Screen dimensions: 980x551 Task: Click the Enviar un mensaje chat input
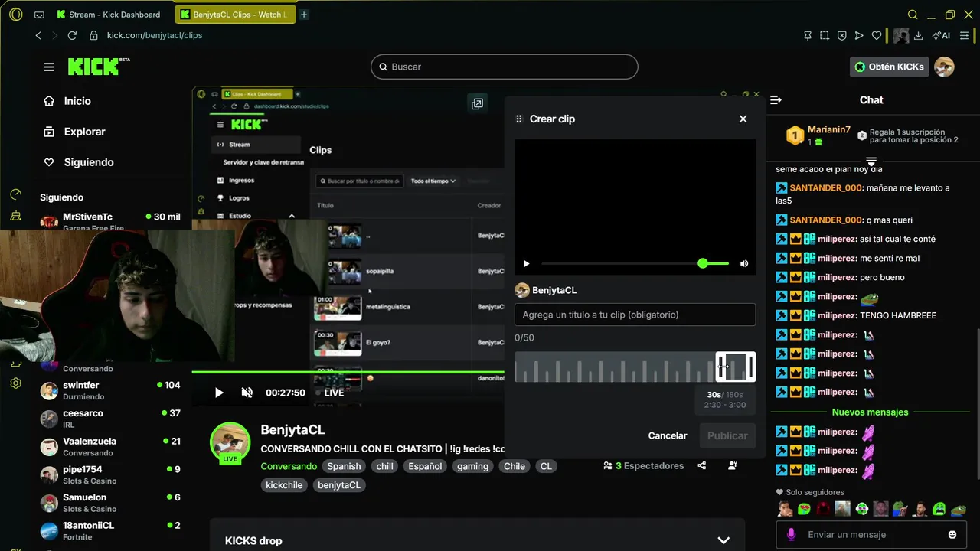pos(871,535)
